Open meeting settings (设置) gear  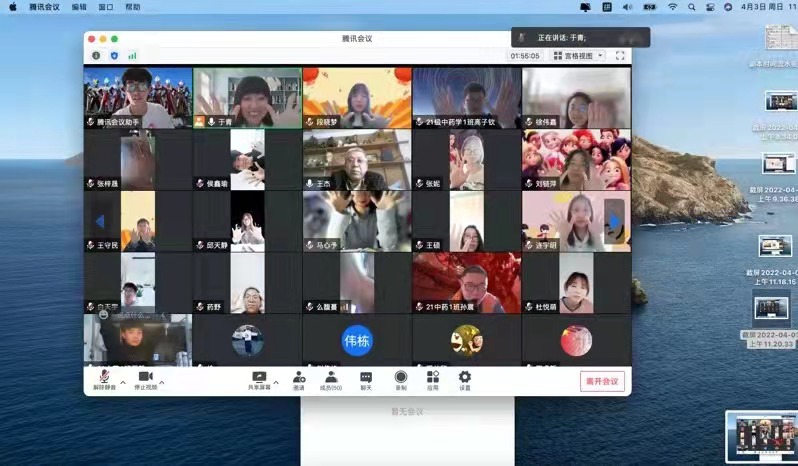[465, 378]
